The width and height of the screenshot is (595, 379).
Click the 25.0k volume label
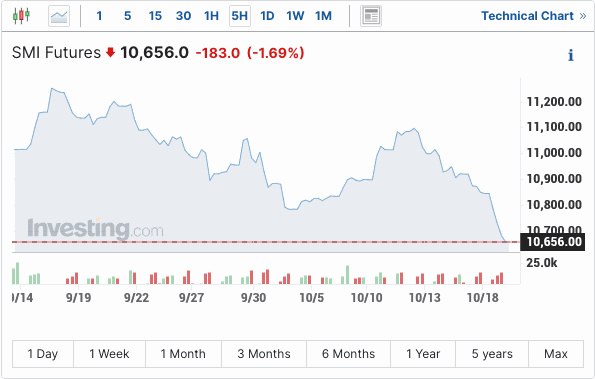pyautogui.click(x=541, y=263)
